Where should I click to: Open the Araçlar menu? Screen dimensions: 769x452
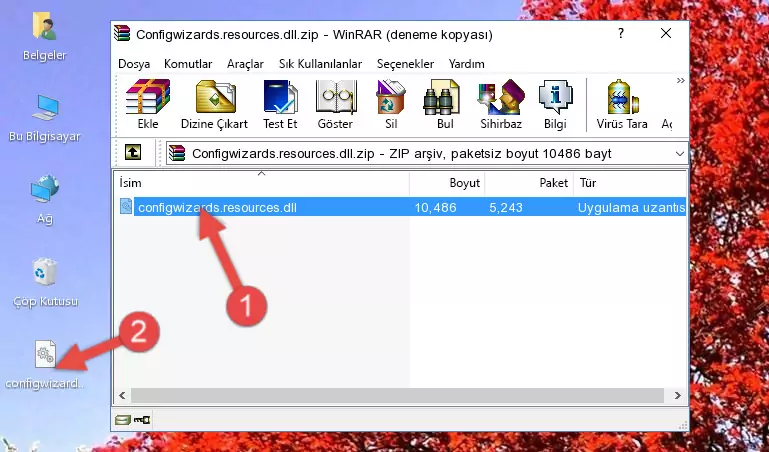coord(245,64)
